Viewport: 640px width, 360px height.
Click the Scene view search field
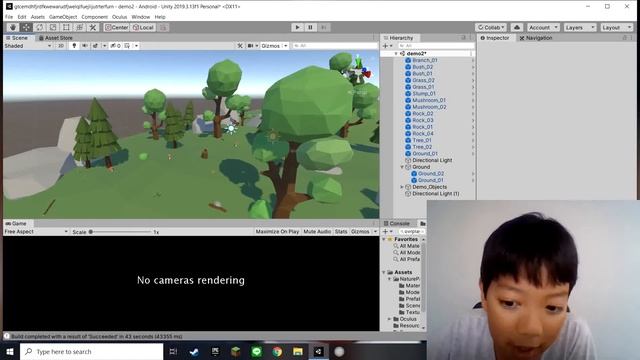point(335,46)
